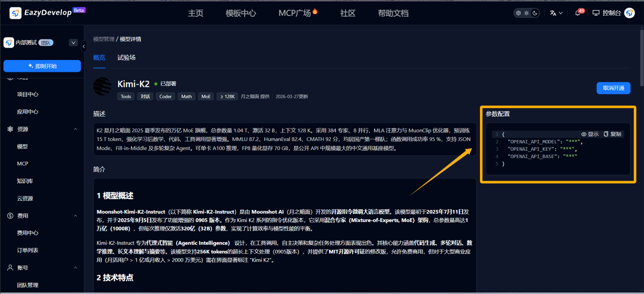
Task: Switch to light theme sun icon
Action: click(x=526, y=13)
